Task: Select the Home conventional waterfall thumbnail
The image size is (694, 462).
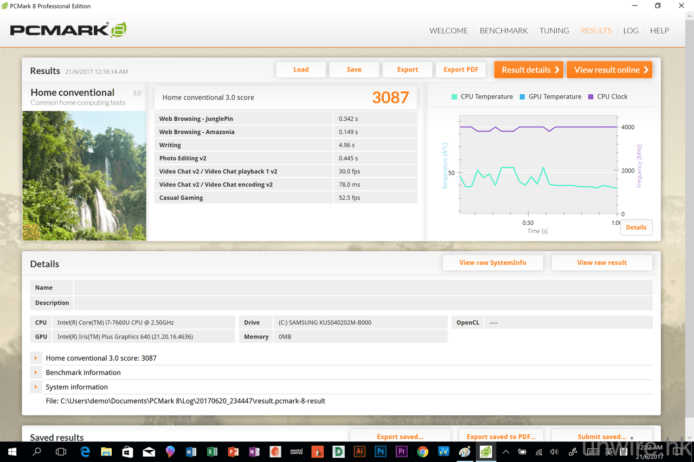Action: pyautogui.click(x=84, y=175)
